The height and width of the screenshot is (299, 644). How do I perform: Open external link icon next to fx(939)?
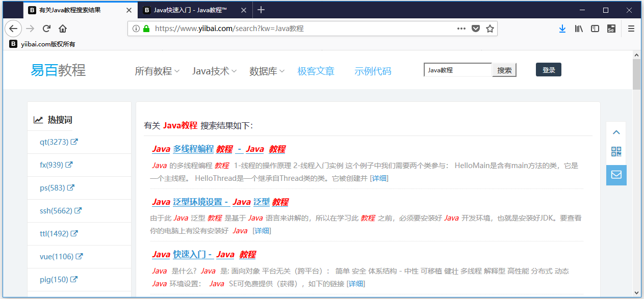pos(69,165)
